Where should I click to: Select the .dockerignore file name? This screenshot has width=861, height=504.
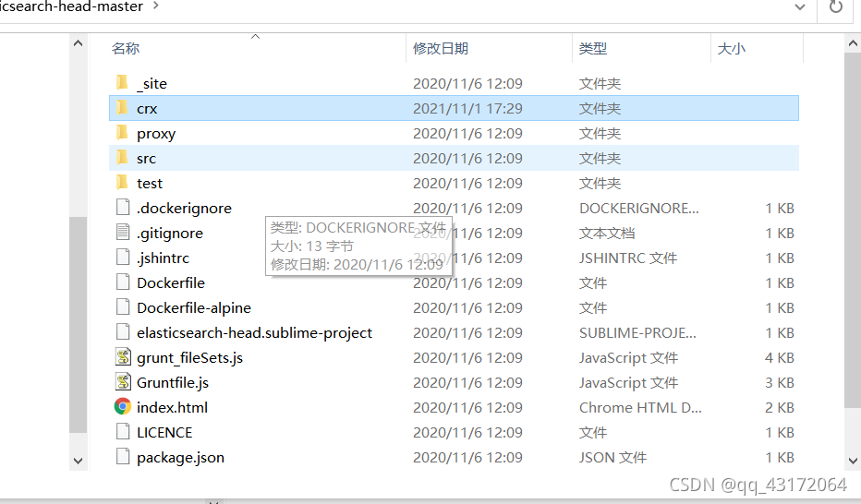tap(184, 209)
